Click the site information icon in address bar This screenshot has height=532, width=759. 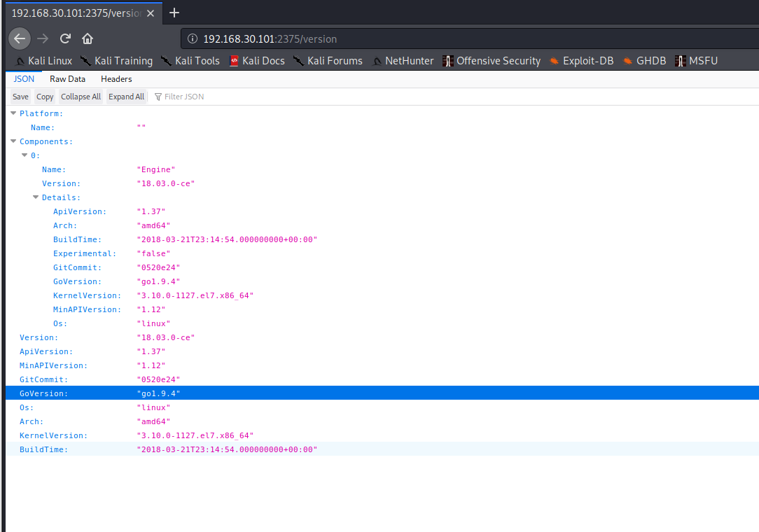click(x=192, y=38)
